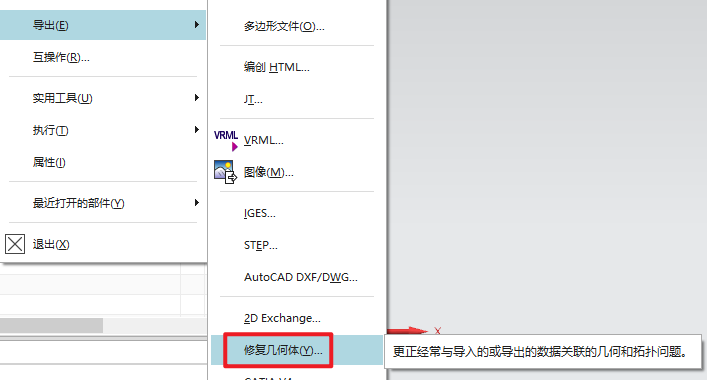The image size is (707, 380).
Task: Click the exit X icon beside 退出
Action: [x=15, y=244]
